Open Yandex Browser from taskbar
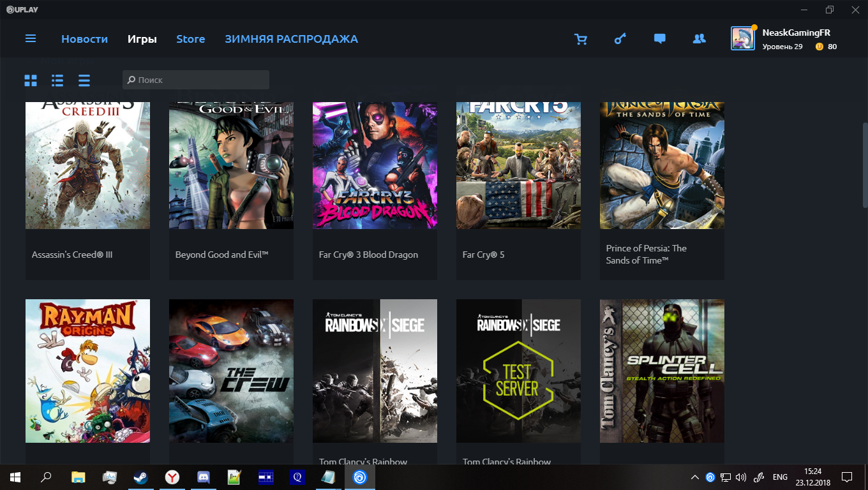 tap(172, 477)
